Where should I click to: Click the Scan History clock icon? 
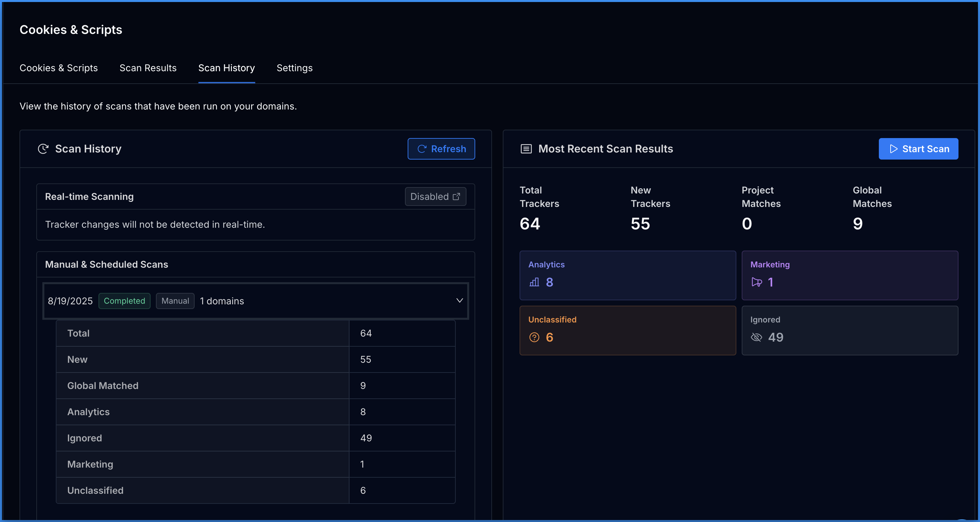coord(43,149)
